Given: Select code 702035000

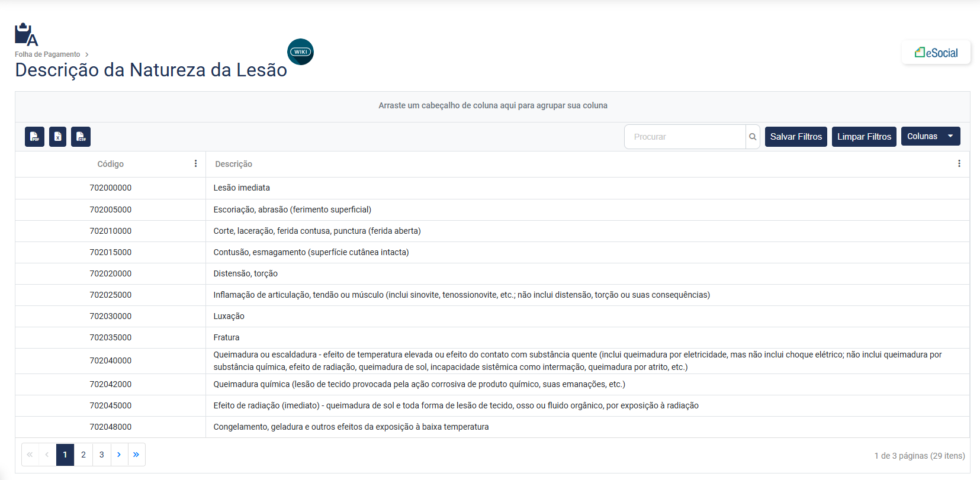Looking at the screenshot, I should point(111,337).
